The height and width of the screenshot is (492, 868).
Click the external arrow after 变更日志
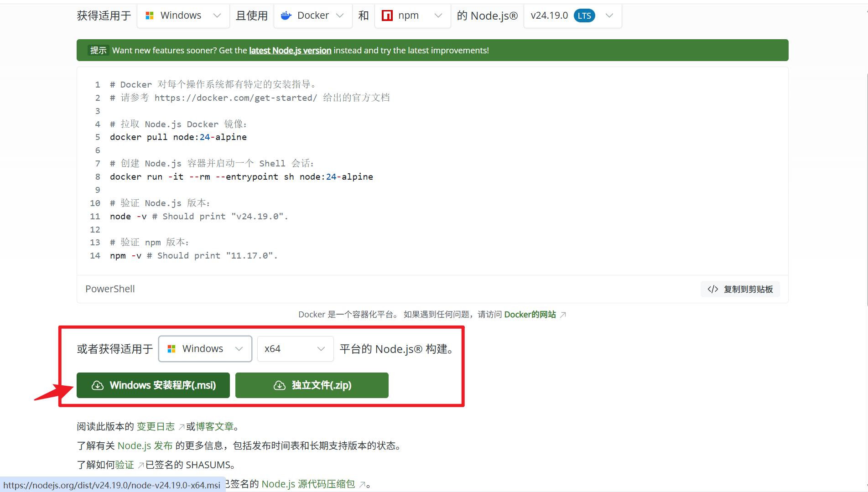click(182, 427)
